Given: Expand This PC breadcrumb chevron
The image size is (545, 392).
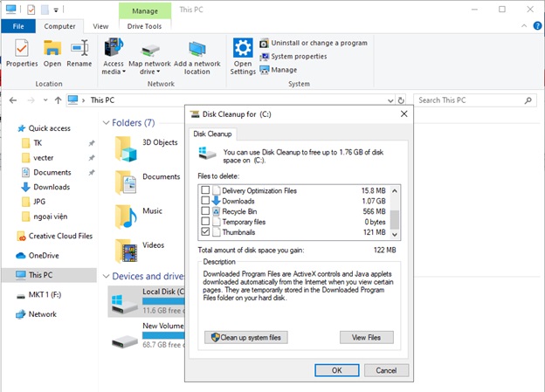Looking at the screenshot, I should pyautogui.click(x=84, y=100).
